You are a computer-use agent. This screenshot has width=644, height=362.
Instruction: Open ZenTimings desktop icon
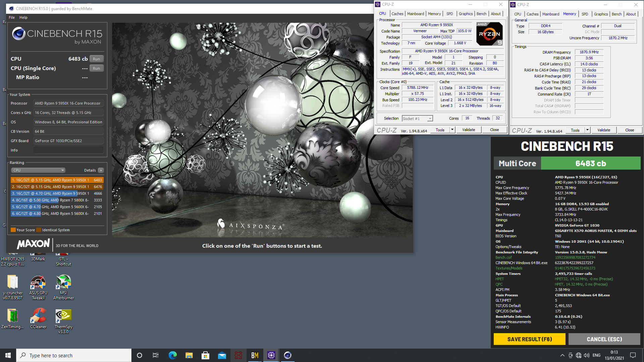tap(13, 318)
